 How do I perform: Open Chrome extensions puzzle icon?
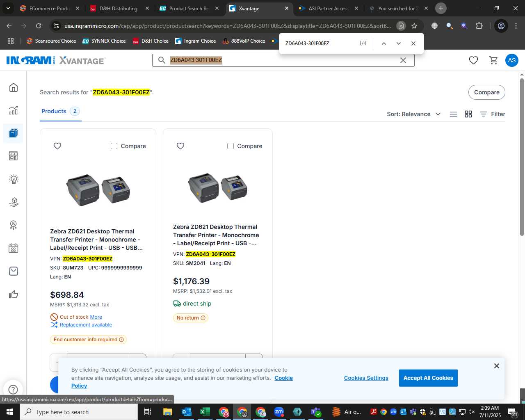coord(479,26)
